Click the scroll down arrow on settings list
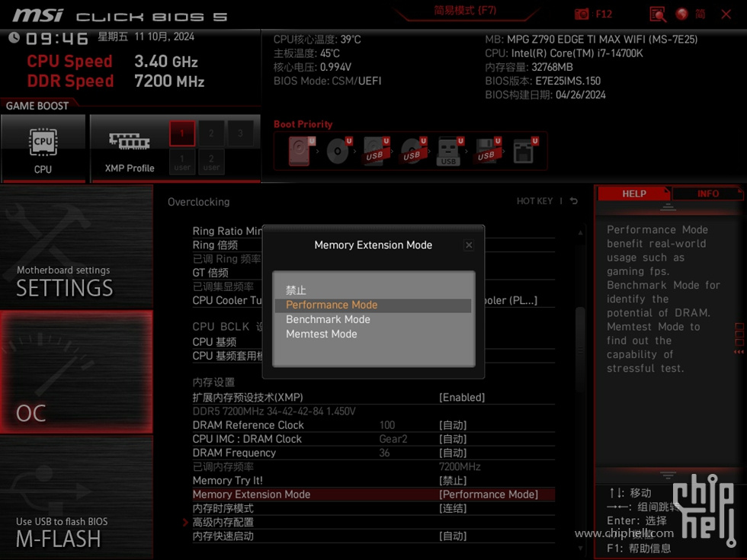The width and height of the screenshot is (747, 560). click(x=580, y=548)
